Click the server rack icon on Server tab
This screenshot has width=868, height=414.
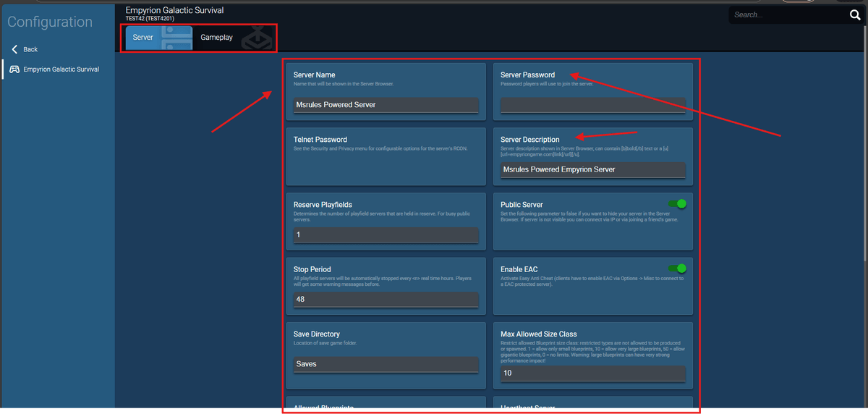[x=176, y=38]
